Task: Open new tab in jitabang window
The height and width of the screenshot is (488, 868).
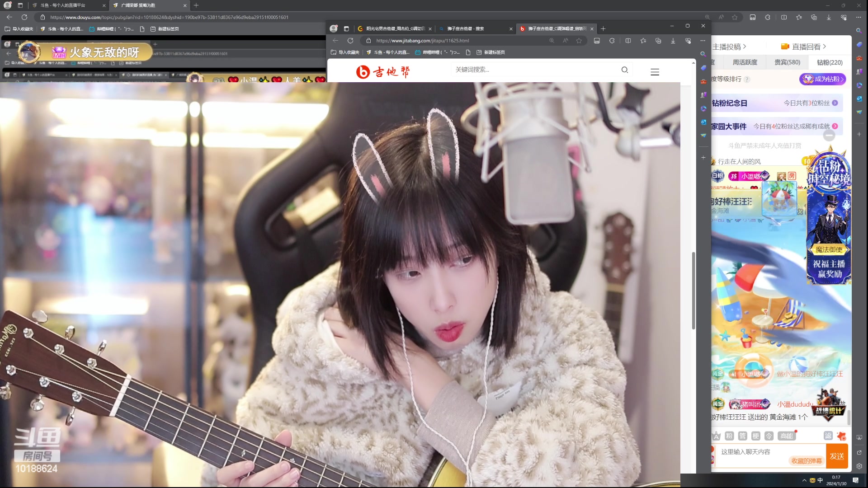Action: pos(603,28)
